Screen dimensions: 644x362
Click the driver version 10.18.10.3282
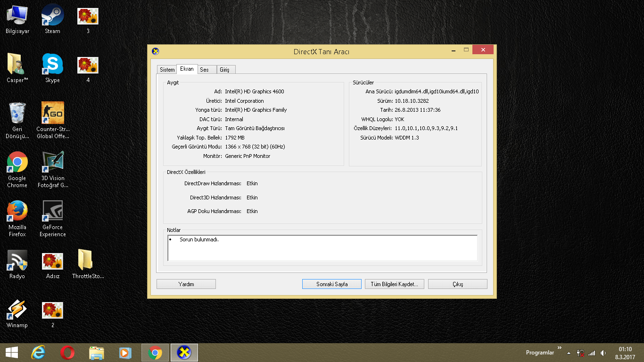click(412, 101)
